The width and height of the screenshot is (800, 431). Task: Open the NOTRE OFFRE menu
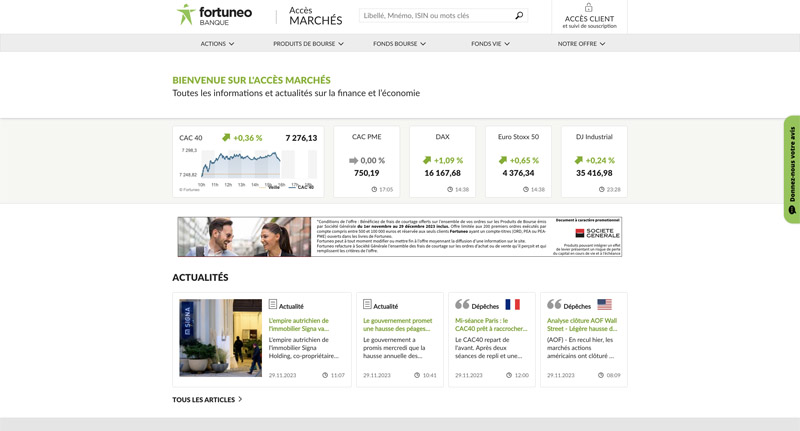coord(581,44)
